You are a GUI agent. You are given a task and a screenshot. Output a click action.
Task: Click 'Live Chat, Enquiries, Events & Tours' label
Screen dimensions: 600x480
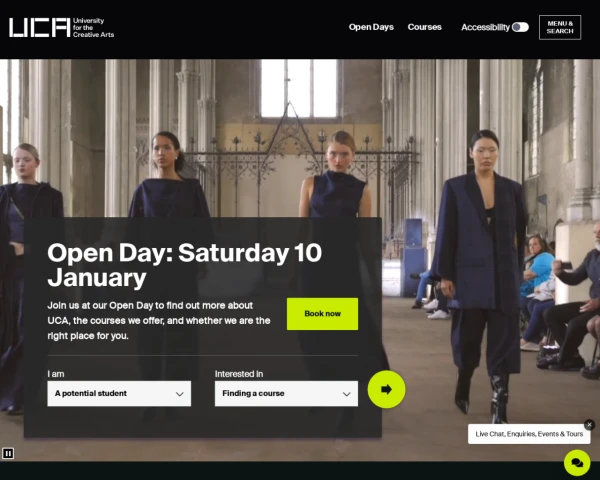(x=529, y=434)
